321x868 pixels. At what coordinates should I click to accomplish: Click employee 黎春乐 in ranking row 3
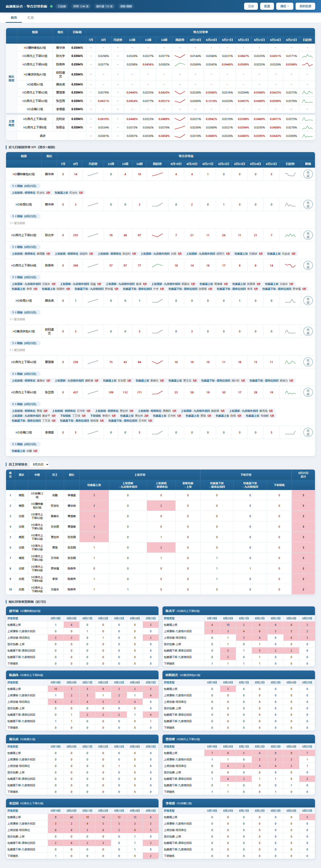coord(55,516)
